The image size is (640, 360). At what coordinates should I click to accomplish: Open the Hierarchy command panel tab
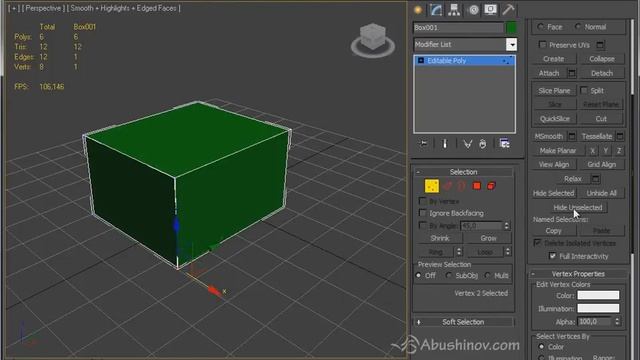(x=453, y=9)
